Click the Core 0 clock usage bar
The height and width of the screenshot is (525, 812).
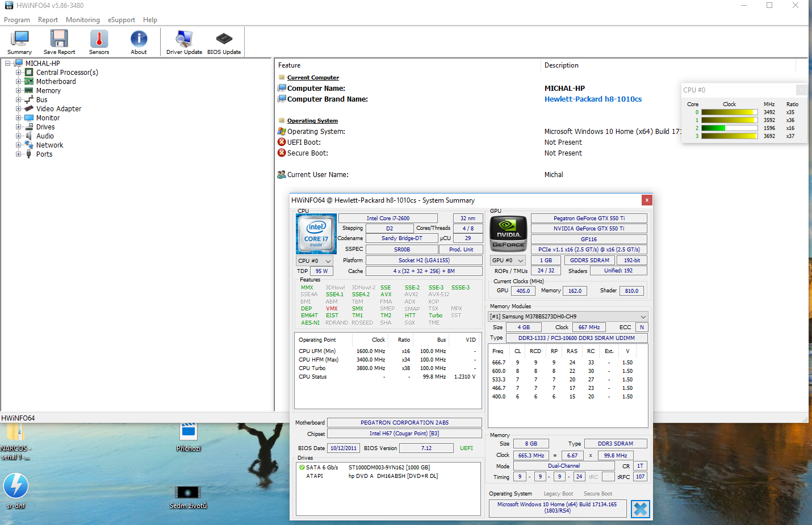(x=729, y=112)
